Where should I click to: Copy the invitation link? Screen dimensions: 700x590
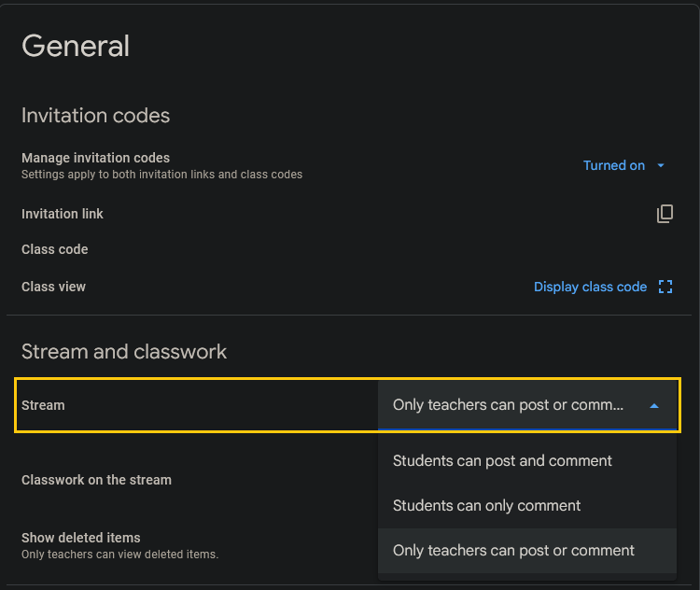click(665, 214)
